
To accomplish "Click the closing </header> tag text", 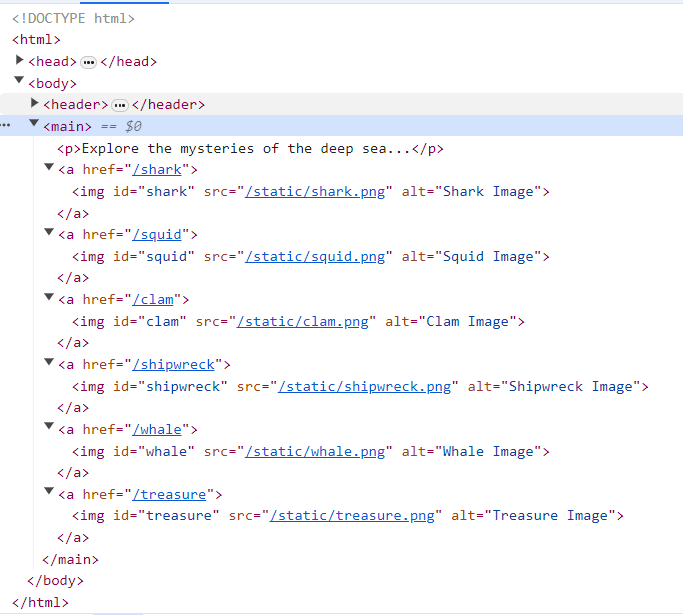I will point(168,105).
